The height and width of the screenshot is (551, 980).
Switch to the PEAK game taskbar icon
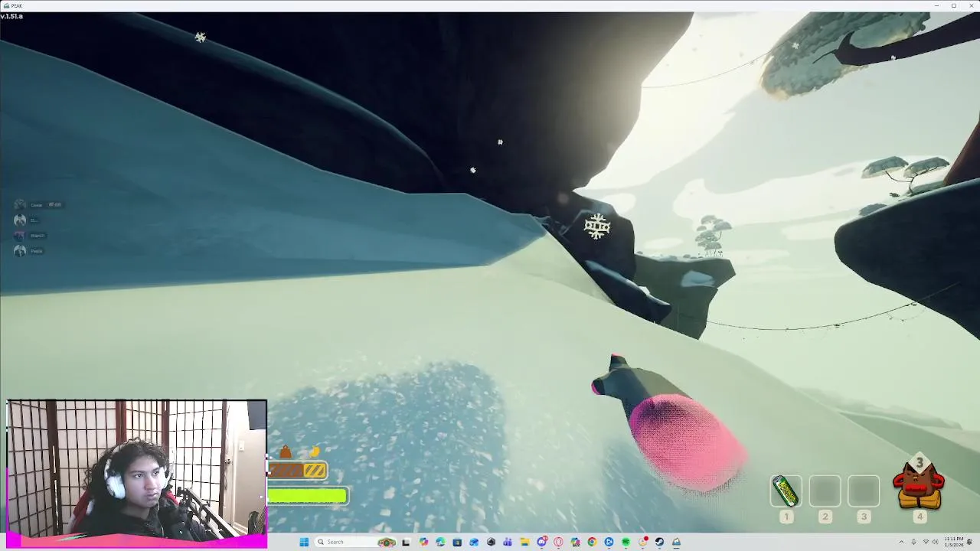click(x=677, y=542)
